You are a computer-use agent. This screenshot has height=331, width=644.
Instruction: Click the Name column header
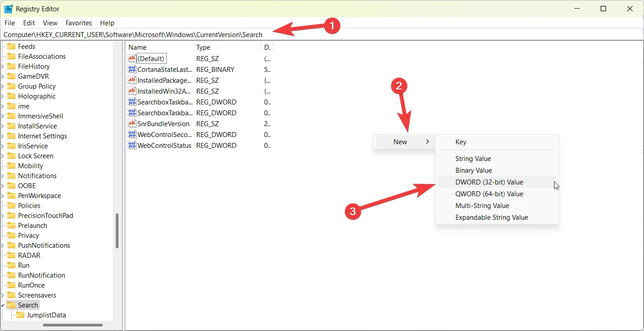(160, 47)
